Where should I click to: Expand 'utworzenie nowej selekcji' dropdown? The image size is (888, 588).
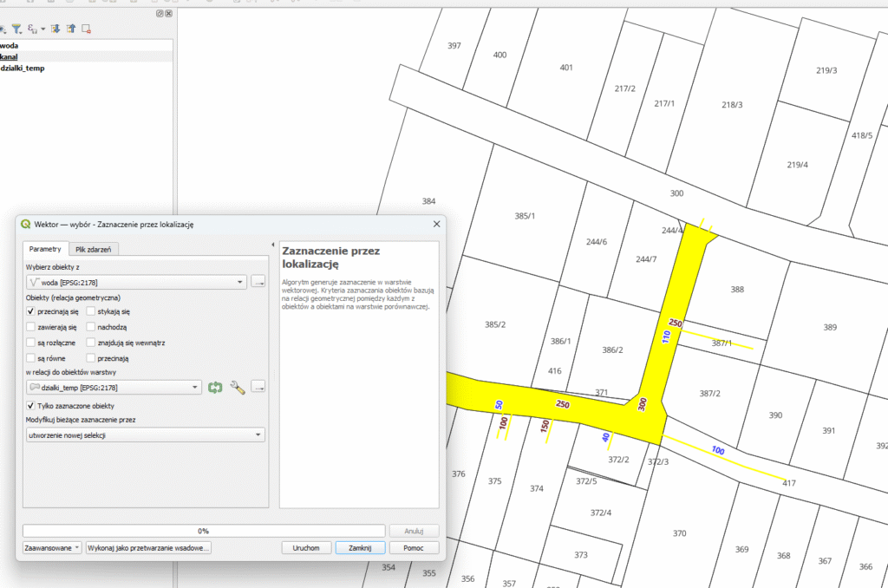pyautogui.click(x=145, y=434)
